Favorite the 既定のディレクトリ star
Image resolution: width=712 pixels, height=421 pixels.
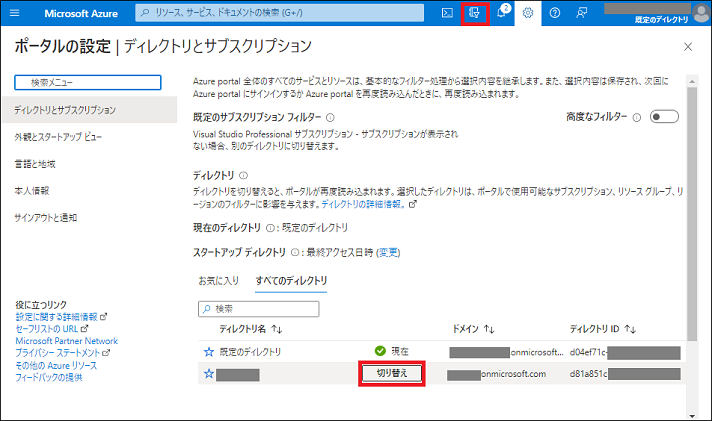(x=209, y=352)
